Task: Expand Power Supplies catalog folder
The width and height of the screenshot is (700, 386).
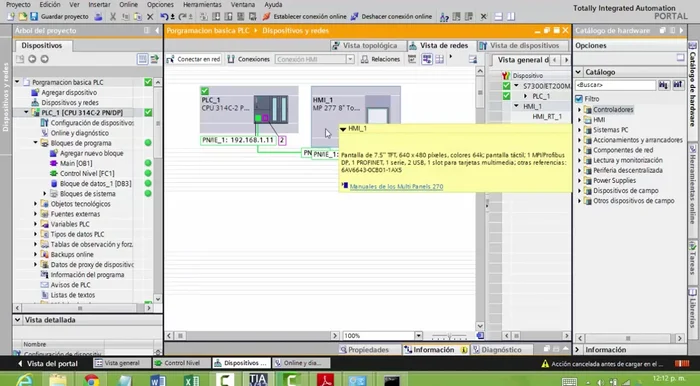Action: [x=580, y=181]
